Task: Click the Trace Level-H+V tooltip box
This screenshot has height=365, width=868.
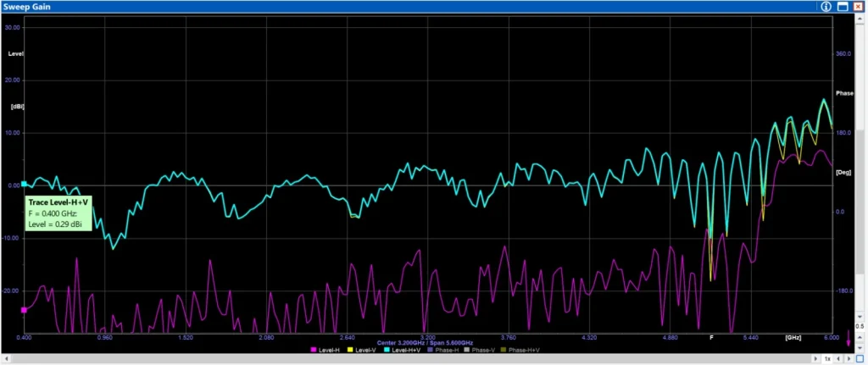Action: 57,213
